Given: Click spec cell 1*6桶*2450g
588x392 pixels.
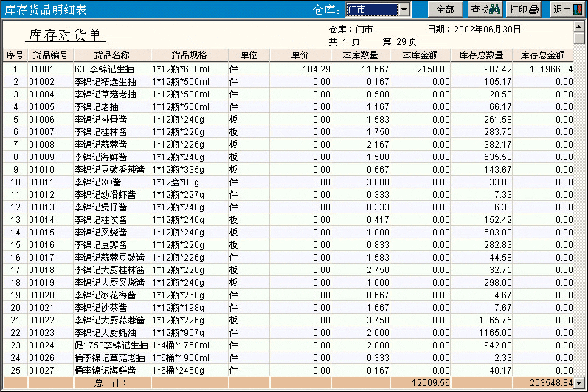Looking at the screenshot, I should pyautogui.click(x=178, y=371).
